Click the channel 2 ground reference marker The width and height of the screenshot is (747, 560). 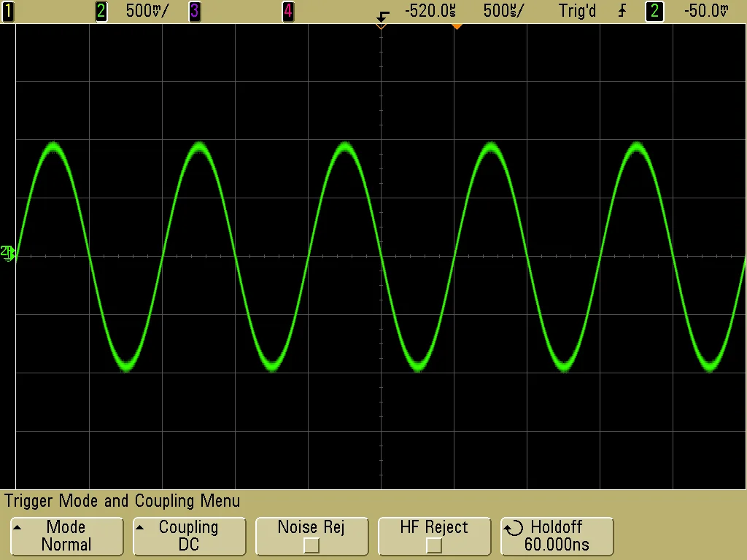9,253
